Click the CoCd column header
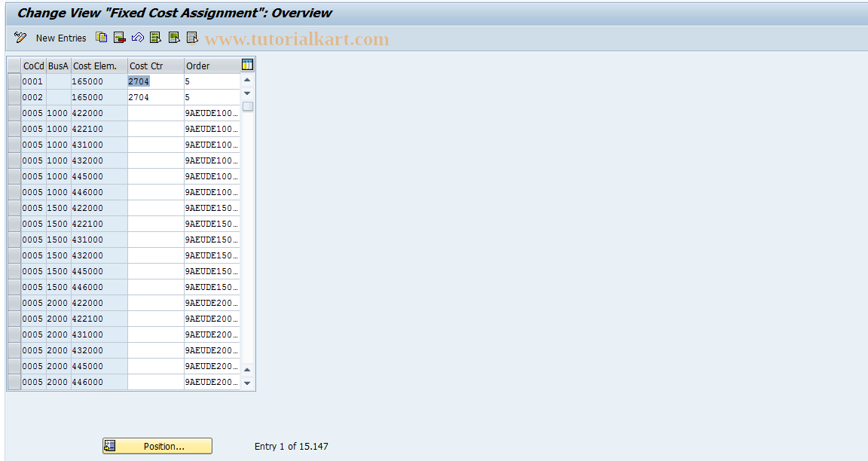 click(x=34, y=66)
